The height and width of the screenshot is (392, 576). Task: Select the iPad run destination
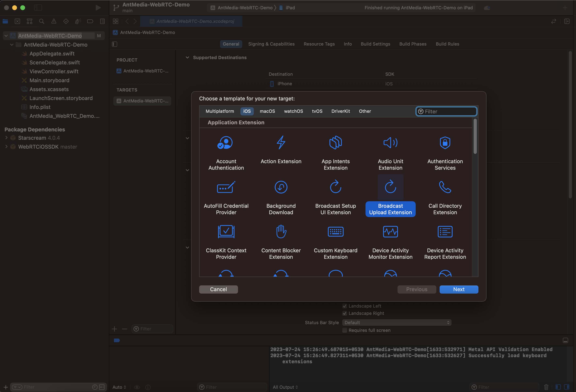coord(287,8)
